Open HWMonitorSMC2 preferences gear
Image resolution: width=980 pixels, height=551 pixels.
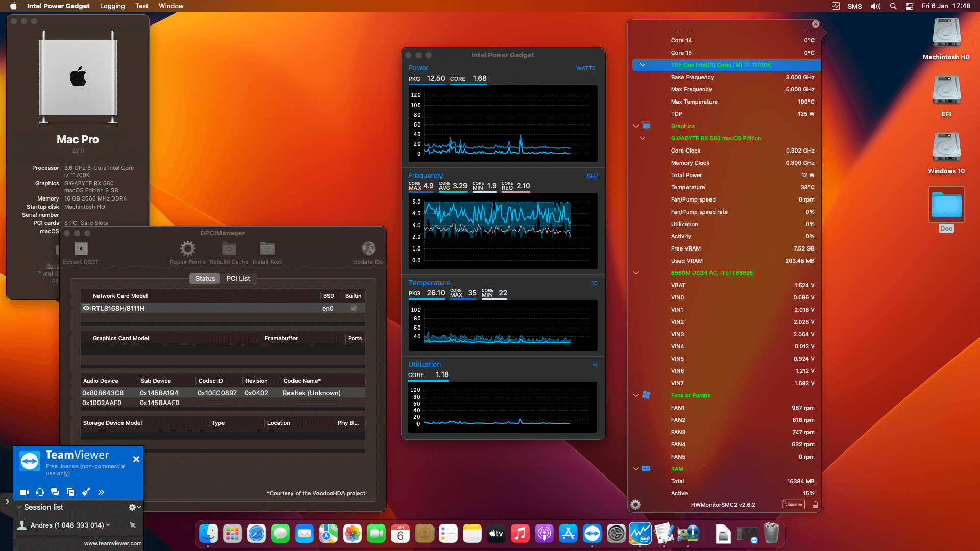click(635, 505)
